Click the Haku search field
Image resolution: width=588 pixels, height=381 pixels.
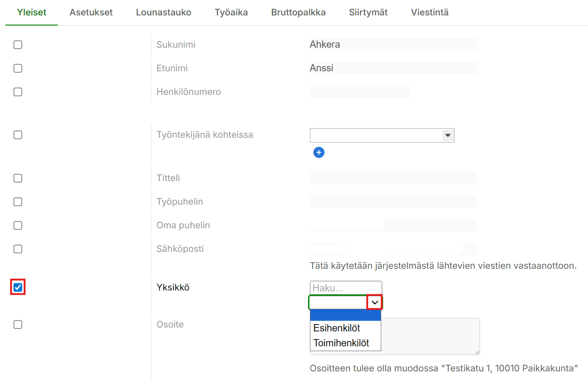(x=346, y=288)
